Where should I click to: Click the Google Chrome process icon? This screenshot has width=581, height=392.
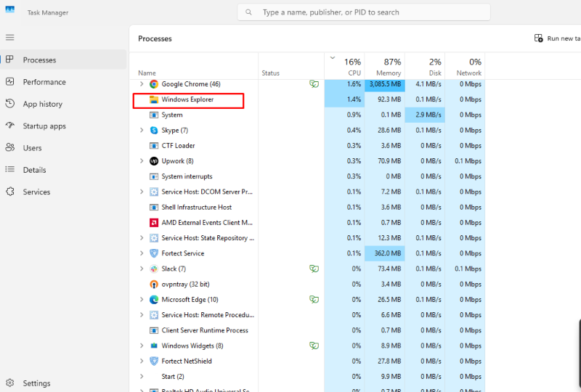[x=154, y=84]
